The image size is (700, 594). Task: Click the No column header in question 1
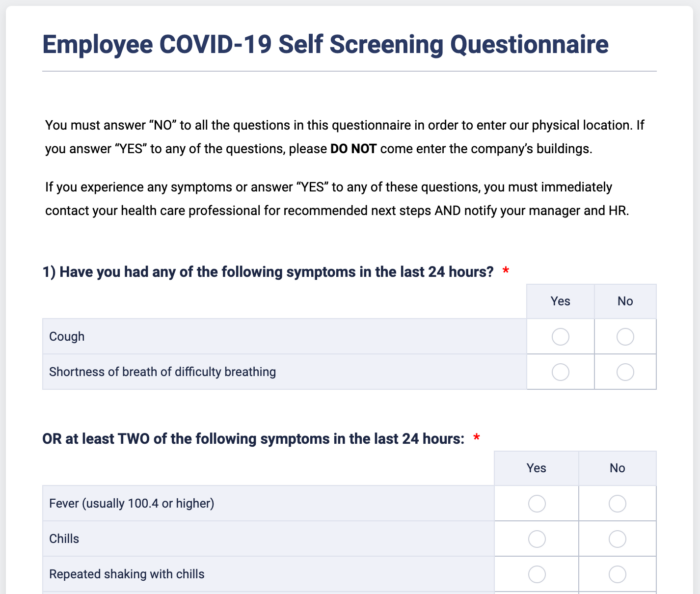[x=625, y=301]
